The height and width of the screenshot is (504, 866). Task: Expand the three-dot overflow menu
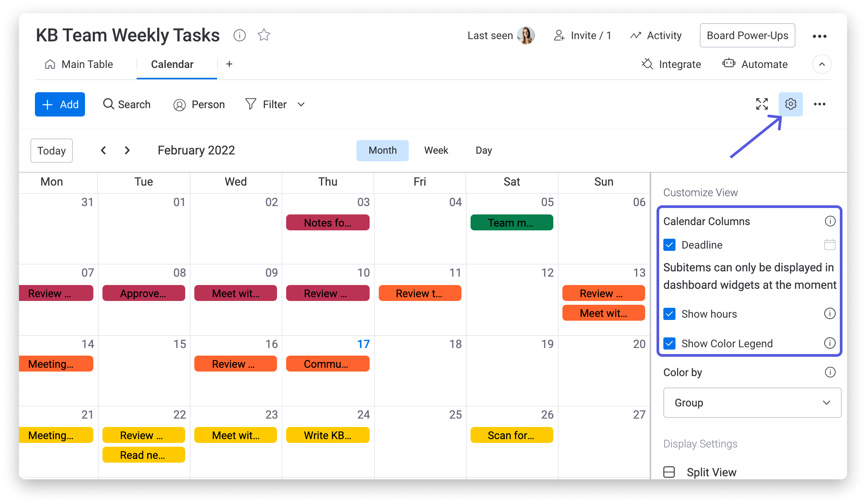(x=819, y=104)
